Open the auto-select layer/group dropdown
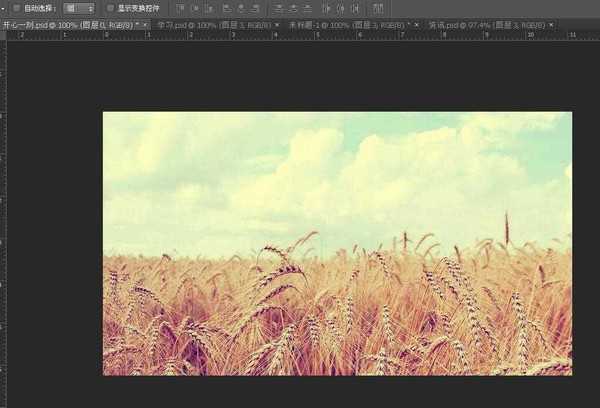The width and height of the screenshot is (600, 408). click(x=78, y=8)
